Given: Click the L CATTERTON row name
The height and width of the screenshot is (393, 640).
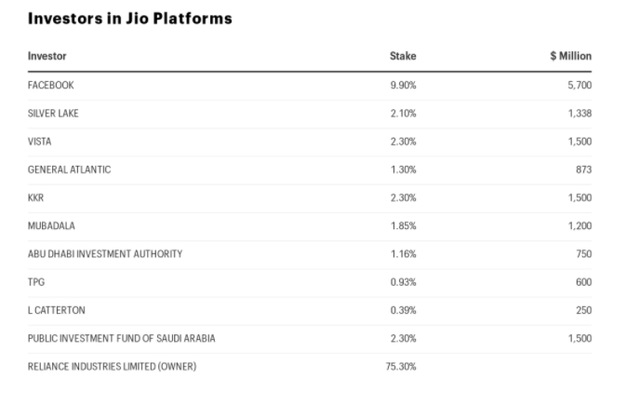Looking at the screenshot, I should pos(57,311).
